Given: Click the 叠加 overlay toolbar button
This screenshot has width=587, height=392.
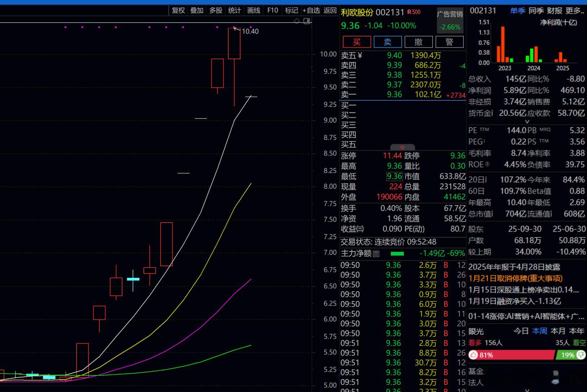Looking at the screenshot, I should coord(197,10).
